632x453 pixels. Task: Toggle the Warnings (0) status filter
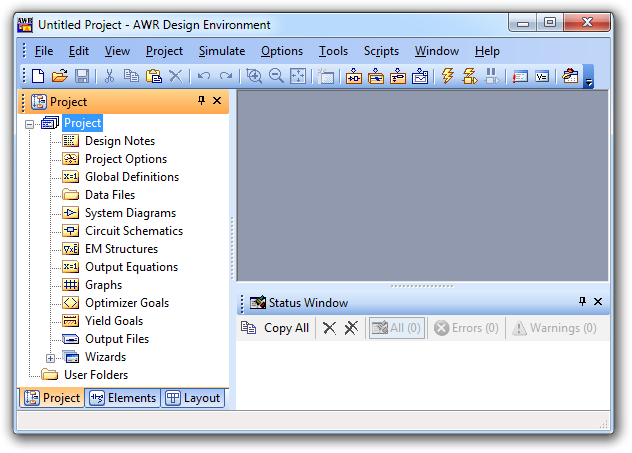[555, 328]
